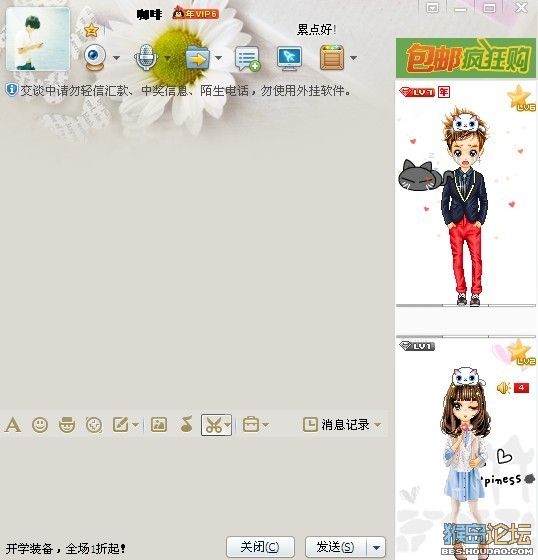
Task: Send a picture using image icon
Action: [159, 425]
